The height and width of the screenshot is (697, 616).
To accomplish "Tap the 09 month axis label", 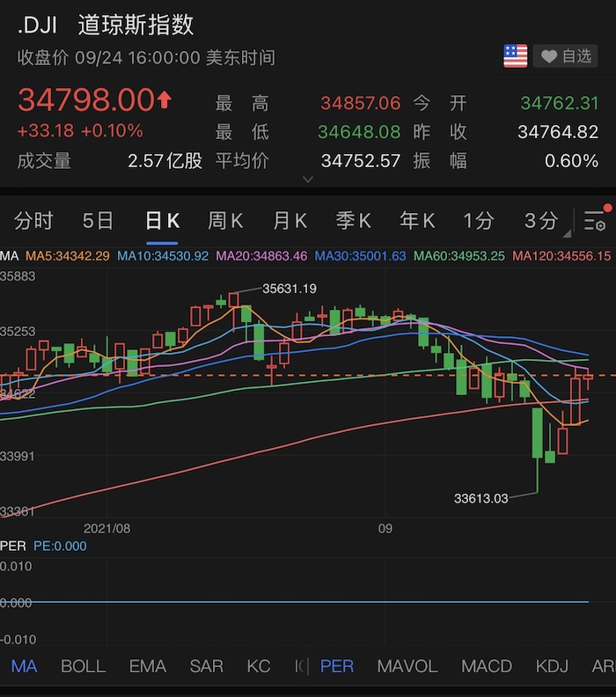I will [x=385, y=529].
